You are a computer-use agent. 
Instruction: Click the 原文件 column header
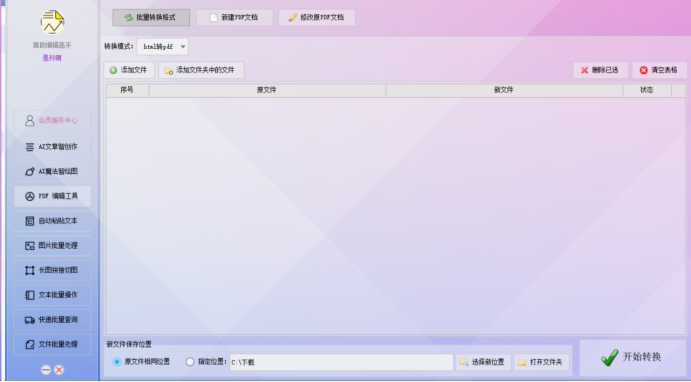pyautogui.click(x=267, y=90)
